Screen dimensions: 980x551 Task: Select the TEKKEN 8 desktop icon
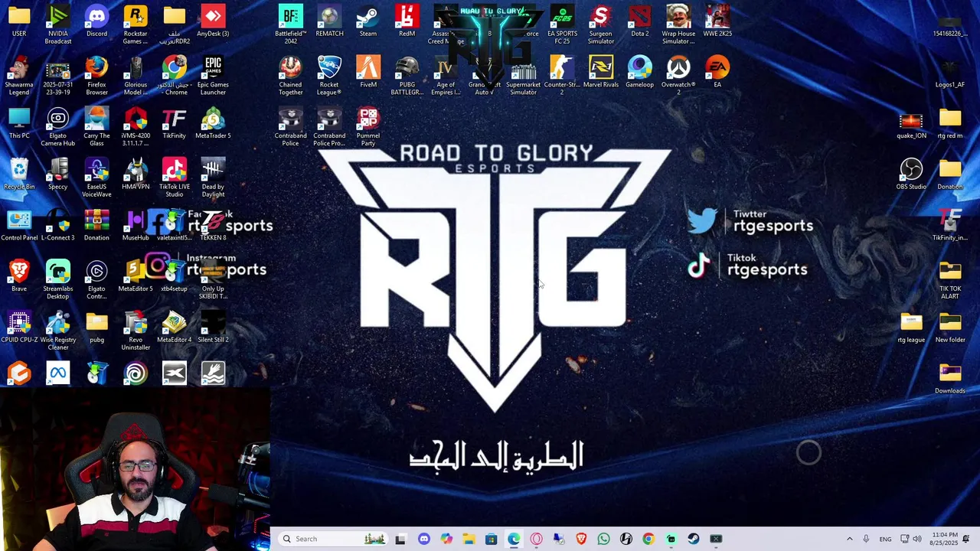tap(213, 225)
